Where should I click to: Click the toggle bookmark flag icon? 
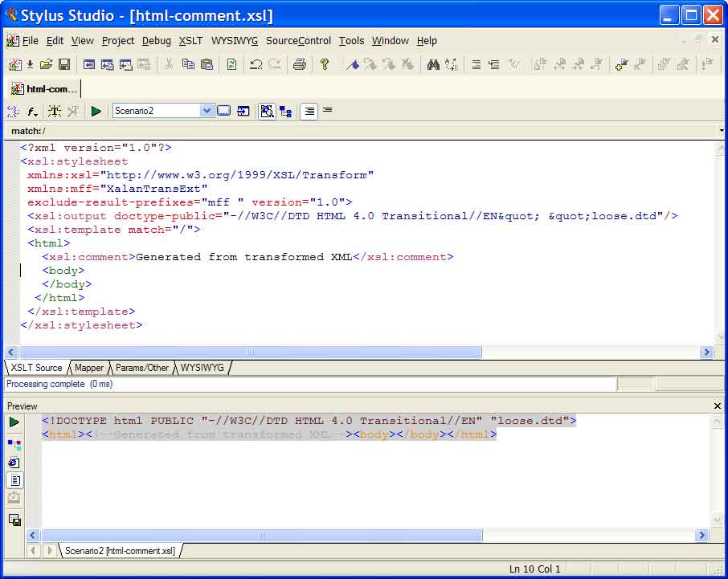pyautogui.click(x=353, y=64)
